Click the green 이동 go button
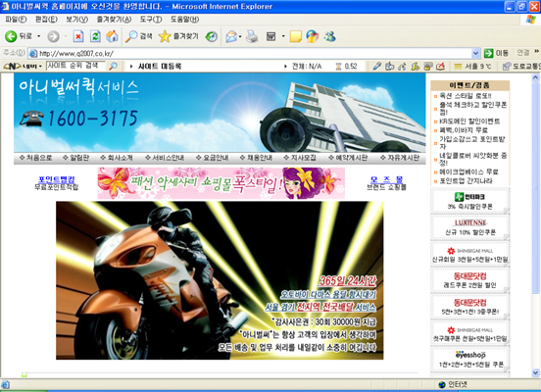 click(496, 53)
